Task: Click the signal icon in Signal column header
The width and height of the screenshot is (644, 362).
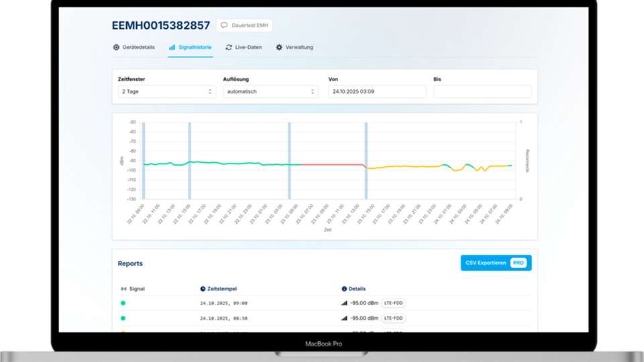Action: 123,289
